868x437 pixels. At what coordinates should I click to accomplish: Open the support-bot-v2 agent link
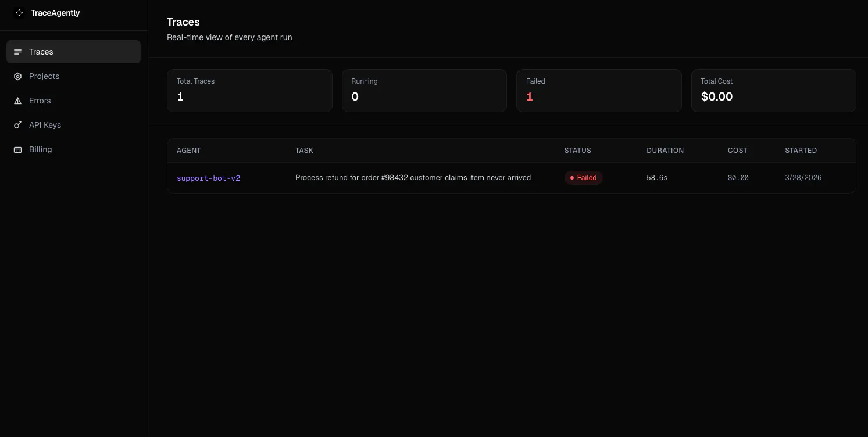208,178
